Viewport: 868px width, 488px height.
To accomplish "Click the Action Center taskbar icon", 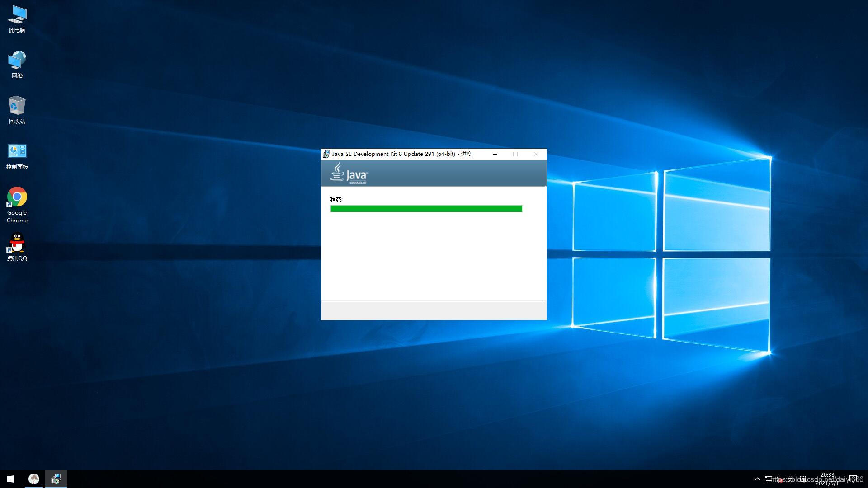I will [854, 479].
